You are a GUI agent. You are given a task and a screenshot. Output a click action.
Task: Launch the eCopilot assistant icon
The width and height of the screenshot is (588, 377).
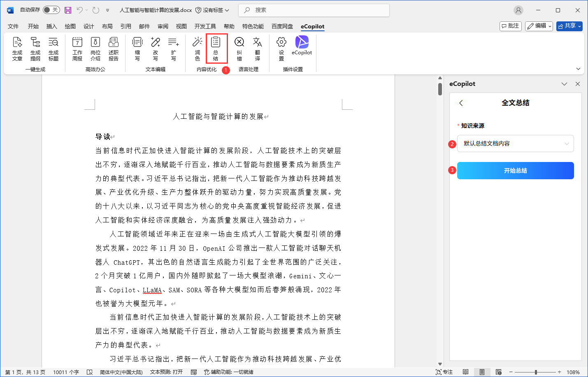click(302, 45)
